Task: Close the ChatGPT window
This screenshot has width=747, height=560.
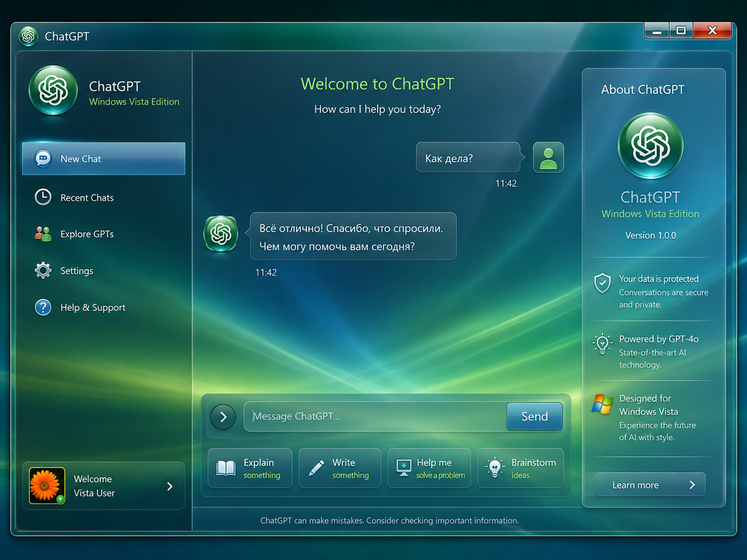Action: [712, 30]
